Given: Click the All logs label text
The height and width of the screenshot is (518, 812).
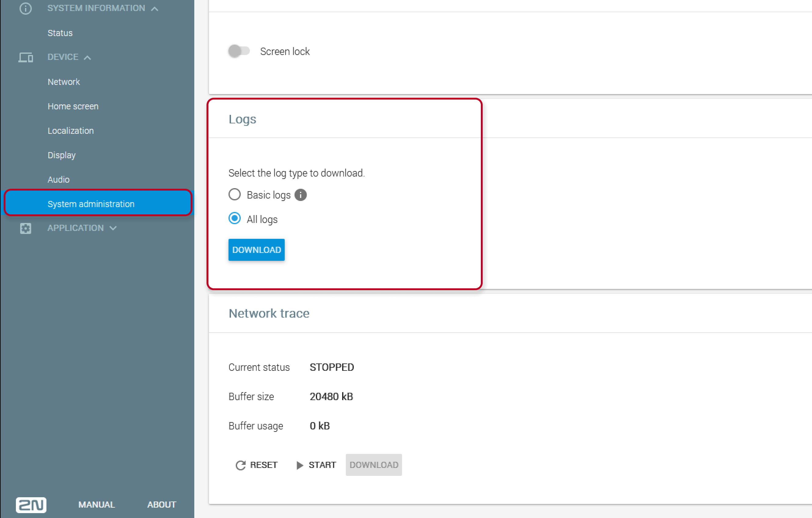Looking at the screenshot, I should point(262,220).
